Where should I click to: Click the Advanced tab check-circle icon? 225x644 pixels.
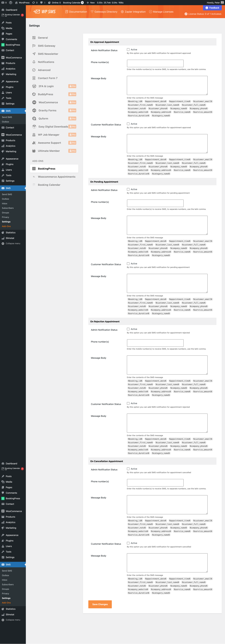[34, 70]
